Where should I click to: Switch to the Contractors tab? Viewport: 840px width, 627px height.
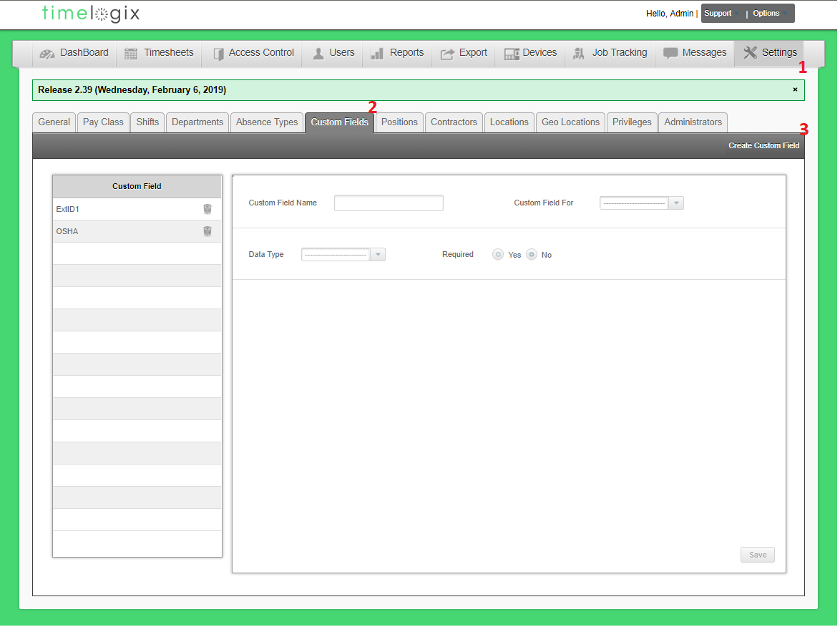[x=454, y=122]
